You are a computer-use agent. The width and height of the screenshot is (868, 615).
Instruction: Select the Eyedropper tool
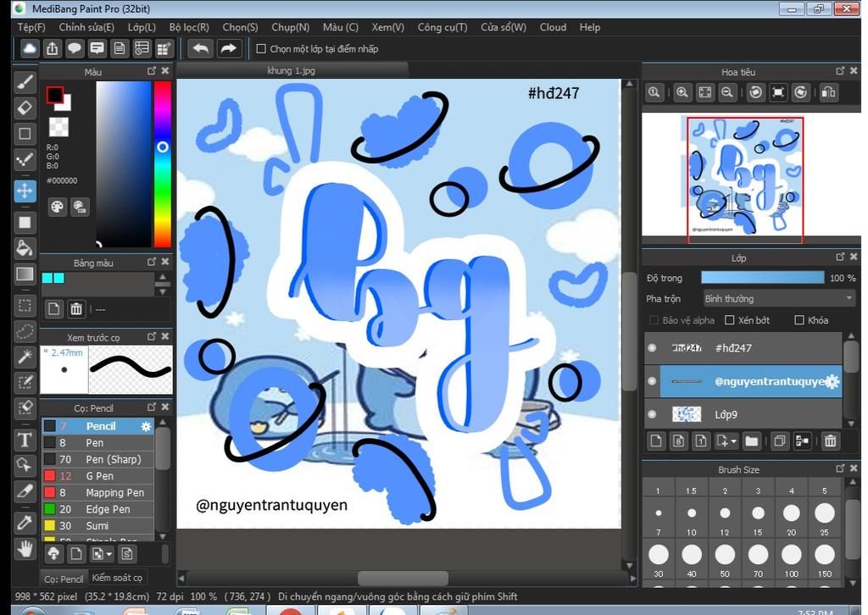point(25,522)
